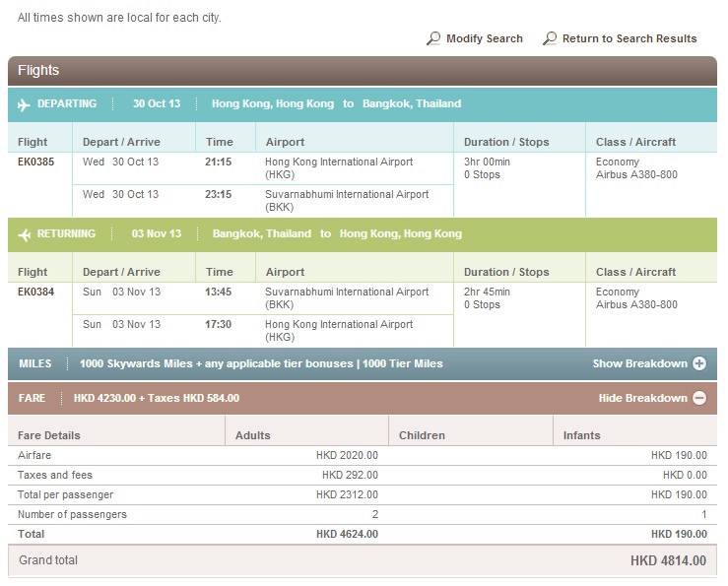Viewport: 728px width, 586px height.
Task: Click the departing airplane icon
Action: point(25,103)
